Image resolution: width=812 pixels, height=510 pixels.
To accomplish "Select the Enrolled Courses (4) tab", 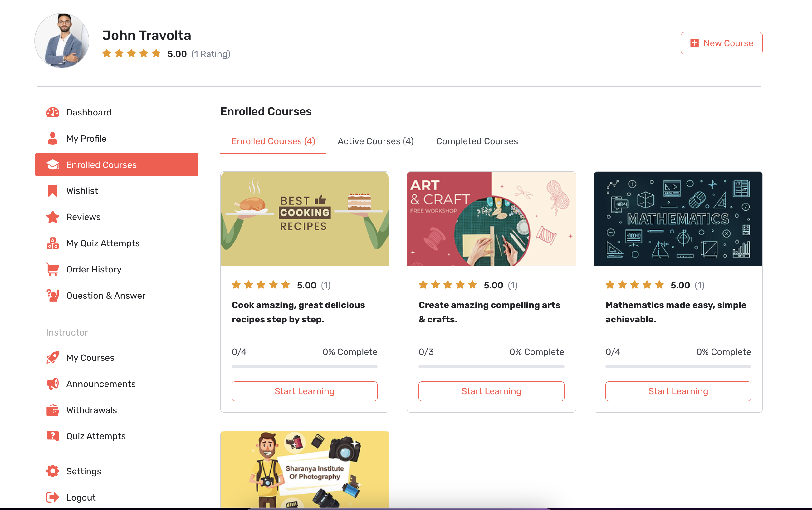I will [273, 141].
